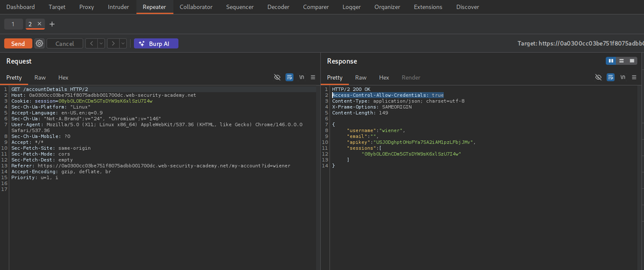Toggle word wrap in Request panel

289,77
